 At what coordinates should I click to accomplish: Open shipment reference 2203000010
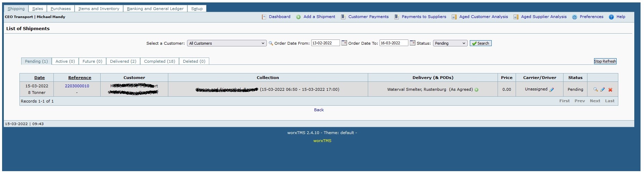coord(77,86)
